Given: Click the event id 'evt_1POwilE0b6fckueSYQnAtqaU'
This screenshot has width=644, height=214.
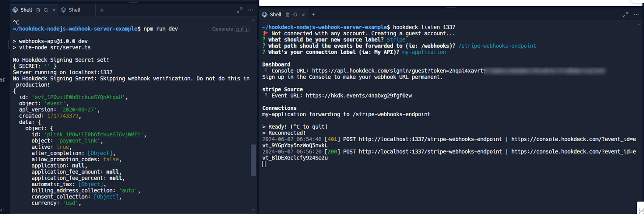Looking at the screenshot, I should (80, 97).
